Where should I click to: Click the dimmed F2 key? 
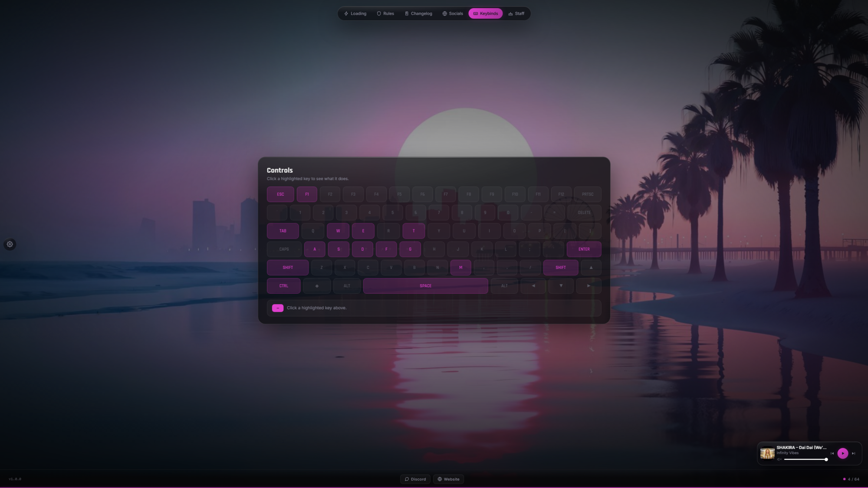pos(330,194)
